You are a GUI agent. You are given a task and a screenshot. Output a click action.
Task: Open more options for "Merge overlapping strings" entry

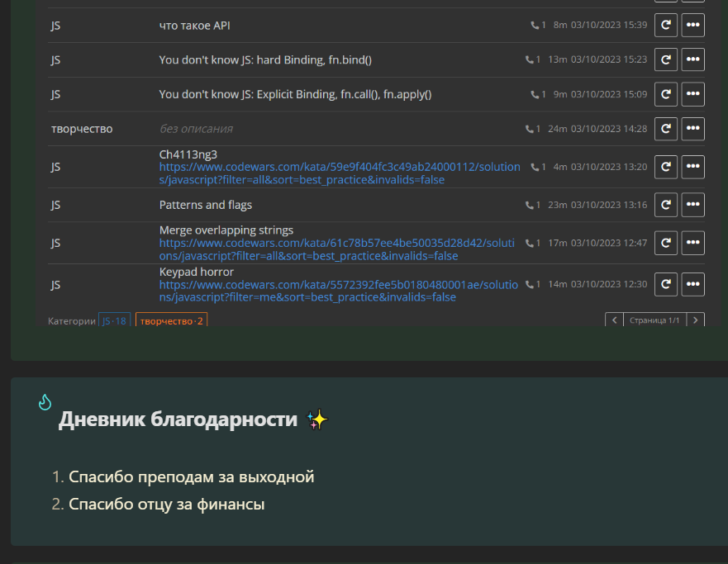coord(692,243)
